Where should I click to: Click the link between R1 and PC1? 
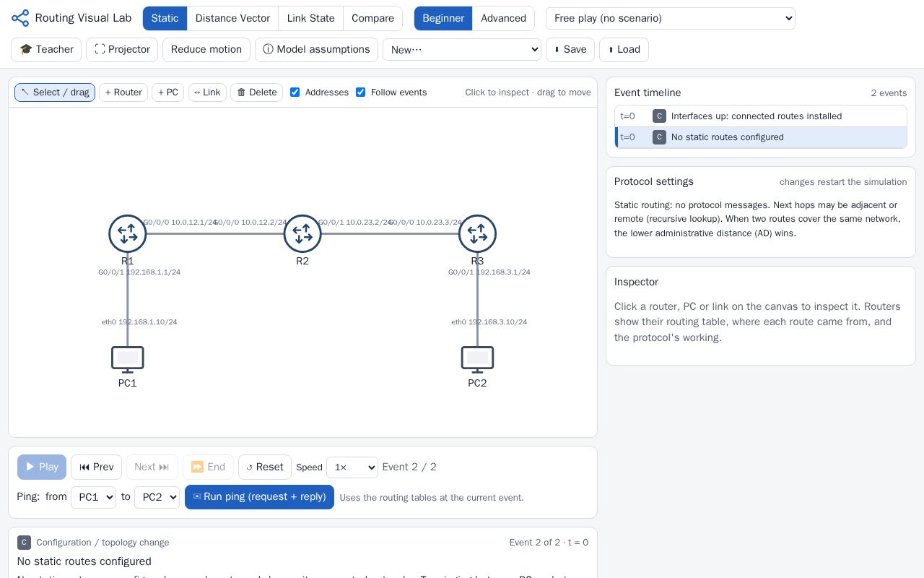point(128,300)
